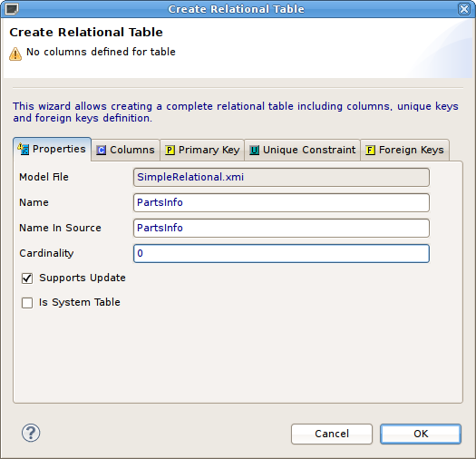Select the Unique Constraint tab
The width and height of the screenshot is (476, 459).
302,150
